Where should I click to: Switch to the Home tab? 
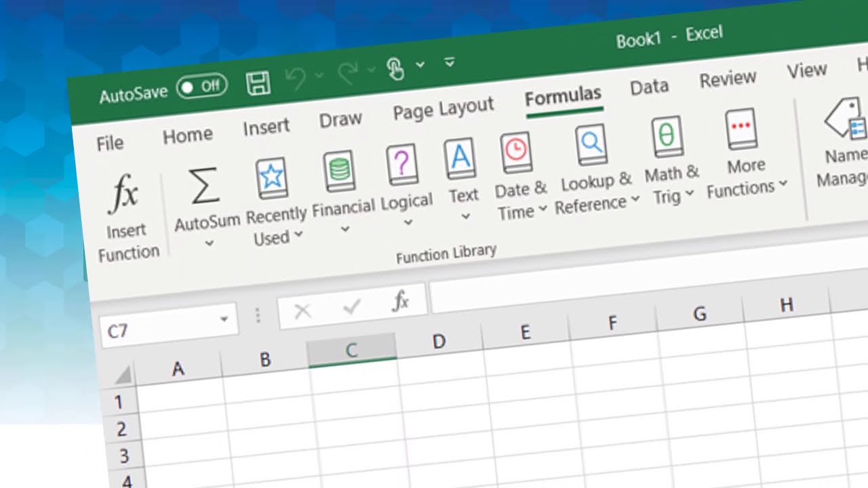pos(187,136)
